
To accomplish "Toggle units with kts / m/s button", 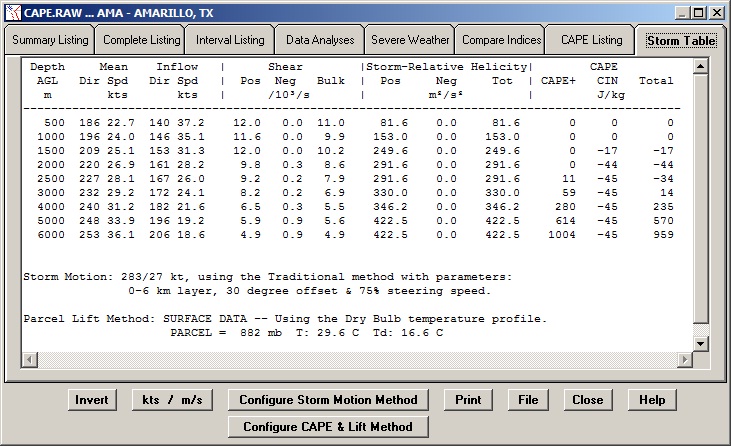I will [x=172, y=400].
